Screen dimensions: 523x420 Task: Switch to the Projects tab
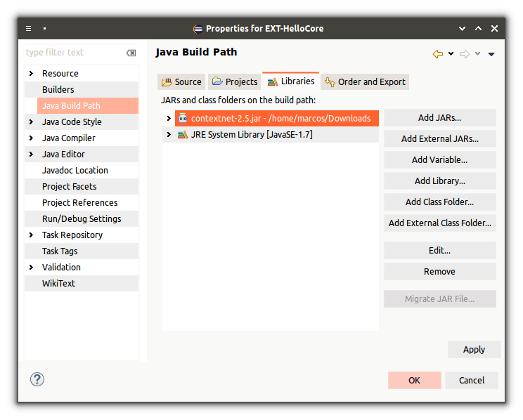click(235, 81)
